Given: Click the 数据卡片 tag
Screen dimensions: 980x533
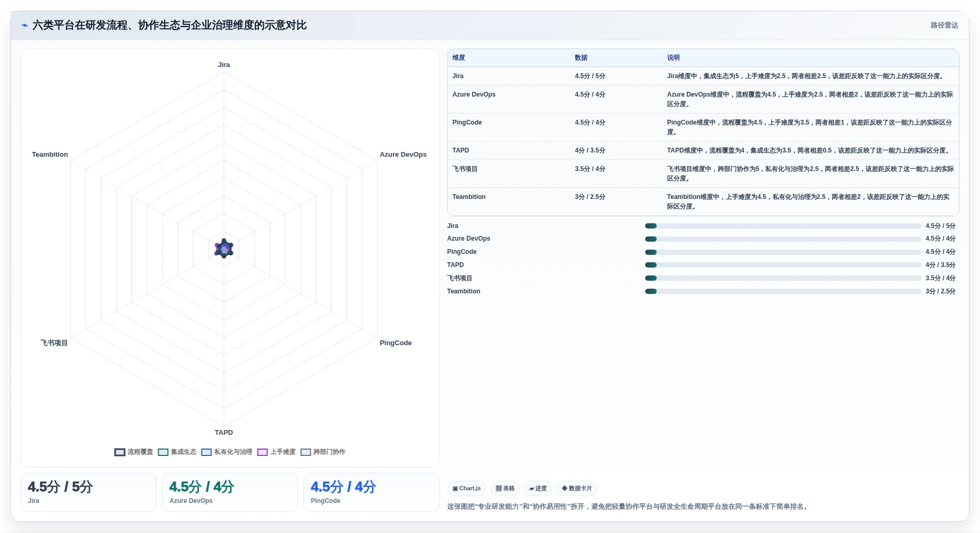Looking at the screenshot, I should click(577, 489).
